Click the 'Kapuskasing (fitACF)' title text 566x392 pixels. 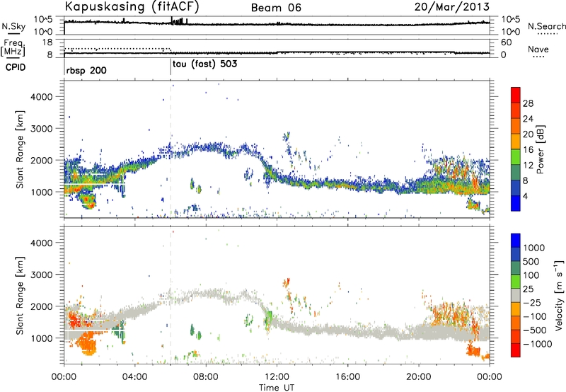[x=132, y=6]
